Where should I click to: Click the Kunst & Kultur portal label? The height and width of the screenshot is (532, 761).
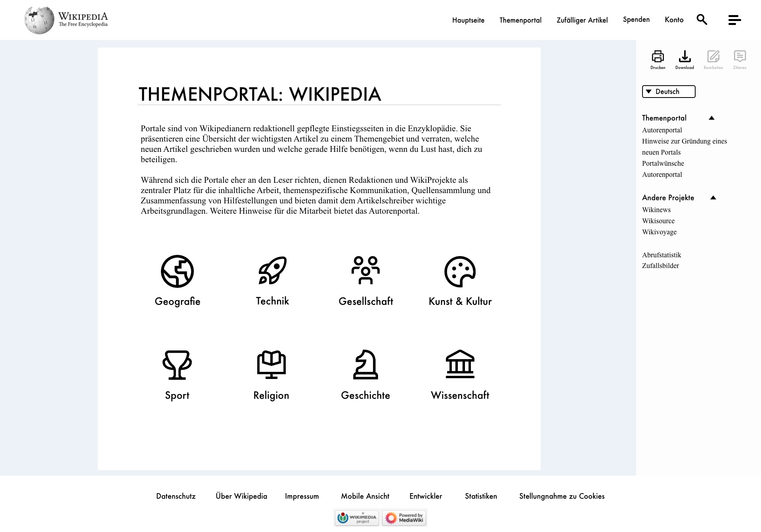coord(460,301)
